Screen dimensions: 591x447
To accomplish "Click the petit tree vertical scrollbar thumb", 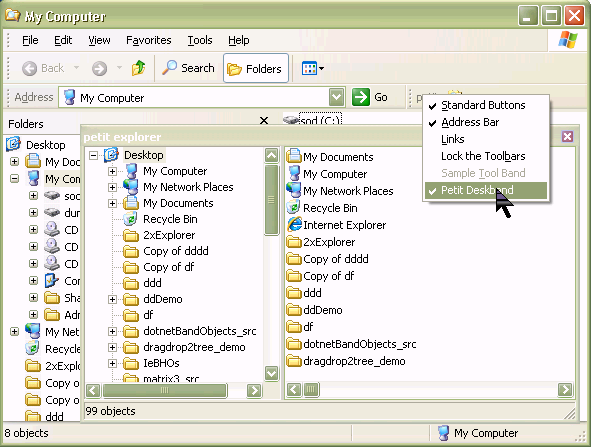I will click(x=271, y=200).
